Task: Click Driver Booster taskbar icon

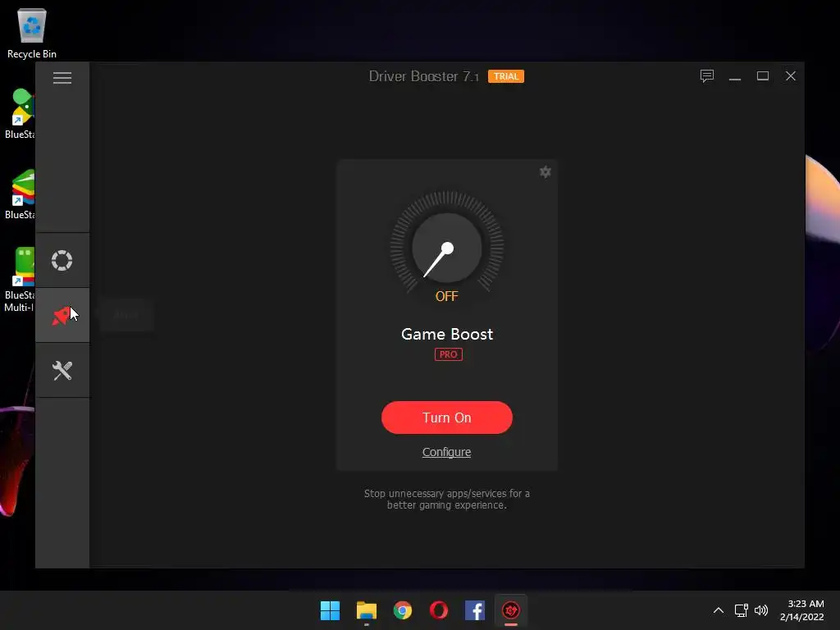Action: pyautogui.click(x=511, y=610)
